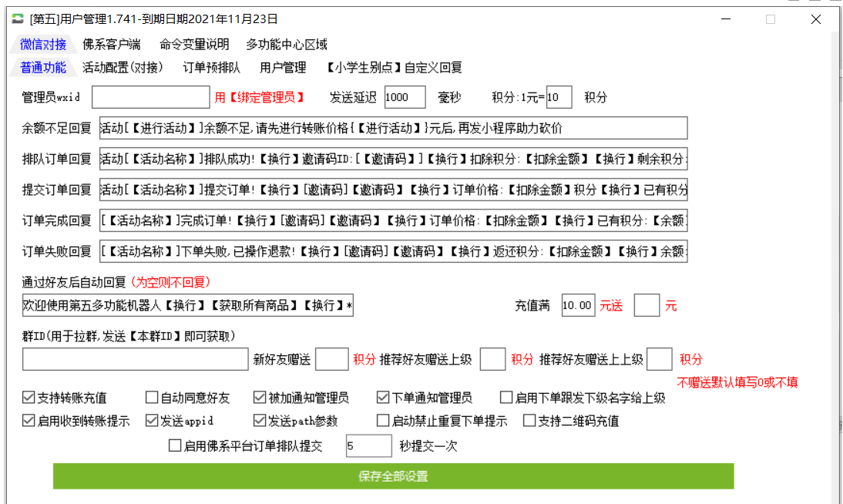The height and width of the screenshot is (504, 843).
Task: Click the 余额不足回复 text field
Action: [x=393, y=128]
